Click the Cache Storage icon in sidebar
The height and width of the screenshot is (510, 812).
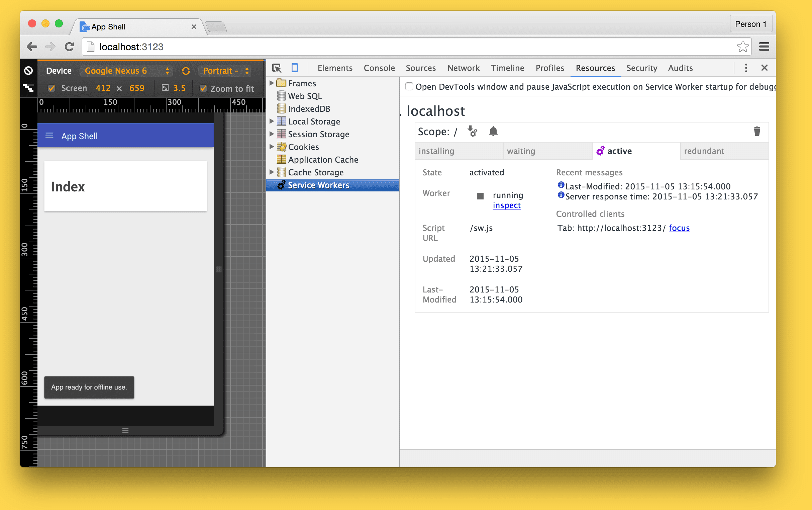pos(282,172)
